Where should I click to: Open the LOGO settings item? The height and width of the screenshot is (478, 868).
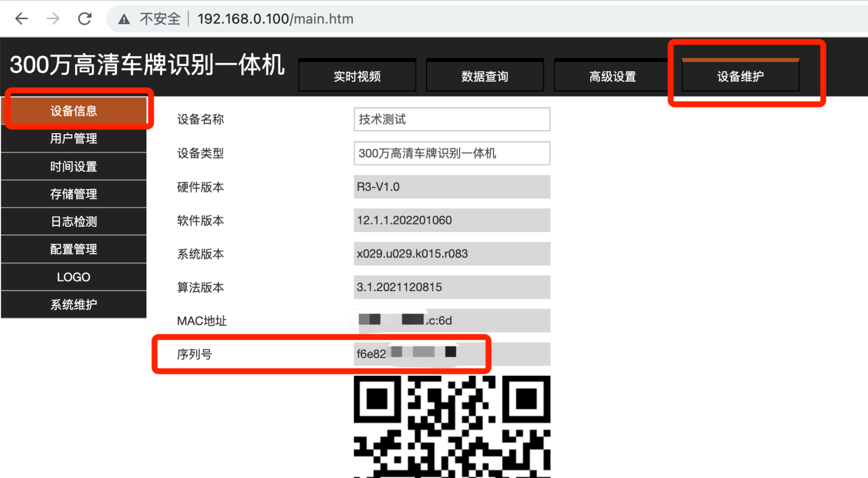(x=73, y=277)
